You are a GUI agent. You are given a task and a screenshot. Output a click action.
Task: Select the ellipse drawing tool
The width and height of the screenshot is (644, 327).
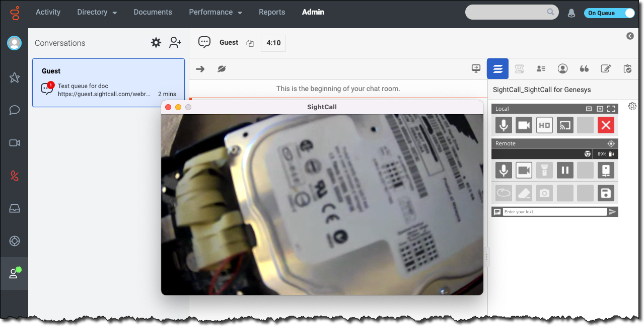coord(504,193)
